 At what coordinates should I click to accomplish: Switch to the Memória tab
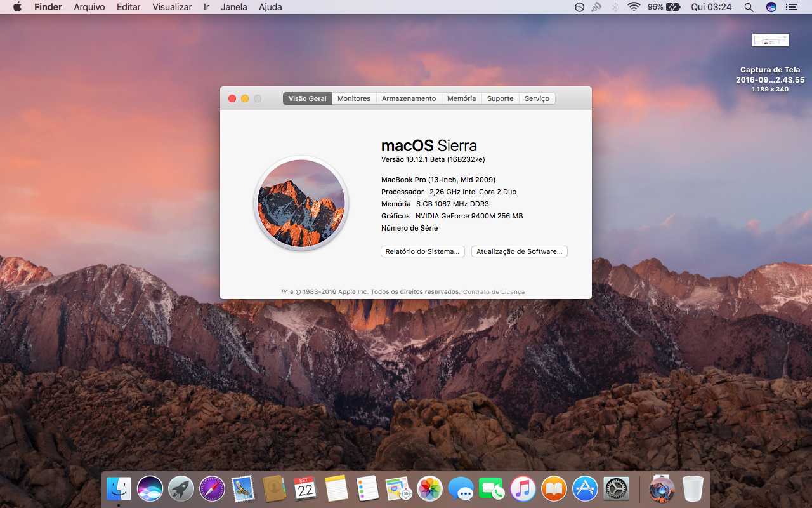pos(461,98)
